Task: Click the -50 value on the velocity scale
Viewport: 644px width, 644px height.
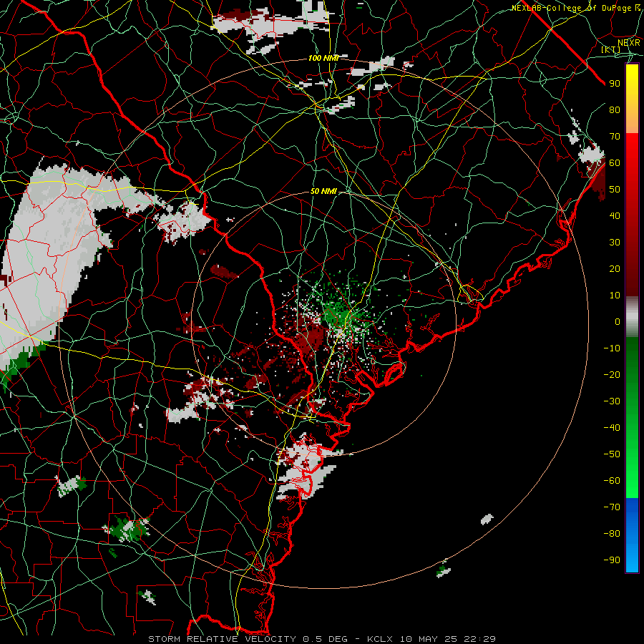Action: click(x=612, y=454)
